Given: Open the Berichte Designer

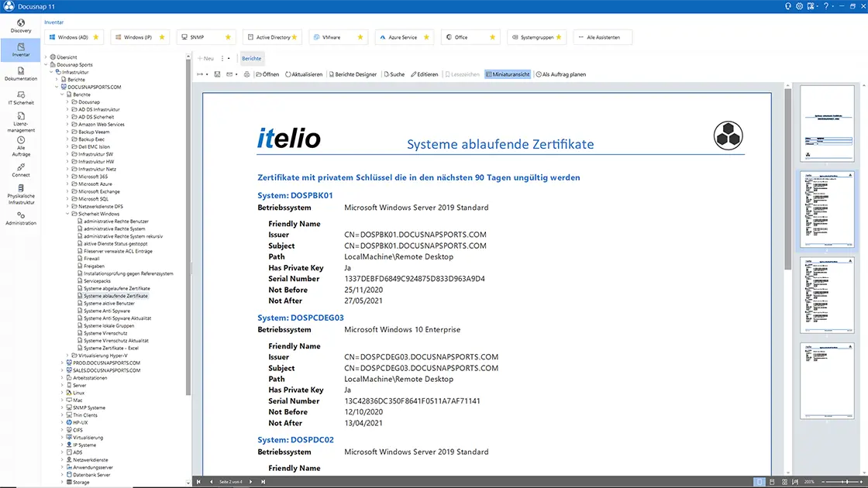Looking at the screenshot, I should pyautogui.click(x=353, y=74).
